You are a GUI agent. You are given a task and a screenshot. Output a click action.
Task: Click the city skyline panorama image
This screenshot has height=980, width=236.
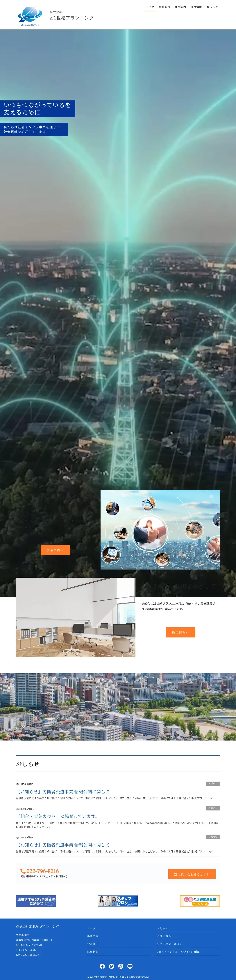[118, 707]
